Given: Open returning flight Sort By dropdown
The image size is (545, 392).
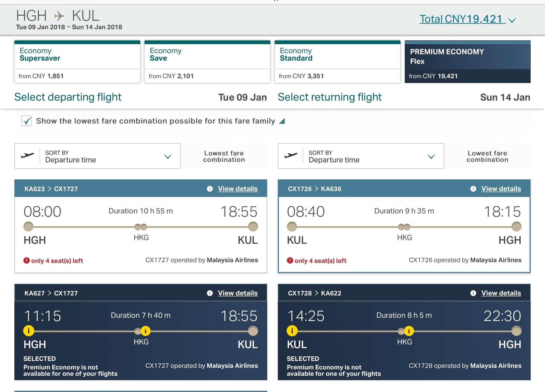Looking at the screenshot, I should click(x=361, y=156).
